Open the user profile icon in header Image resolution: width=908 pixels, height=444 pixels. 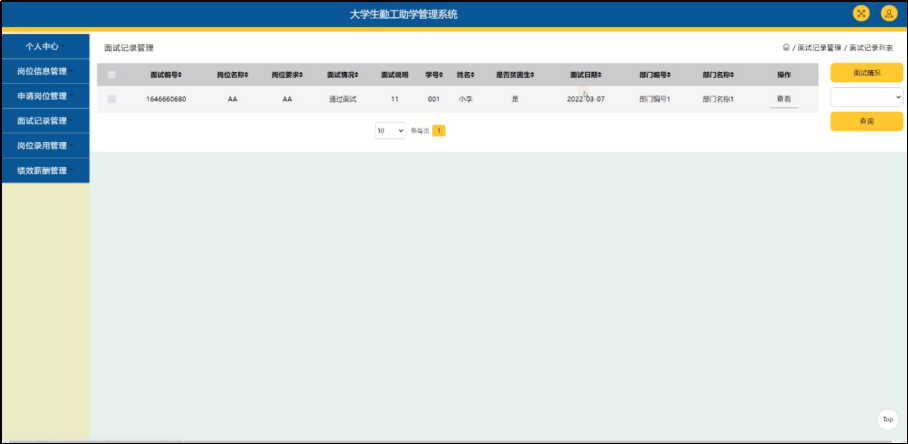(x=889, y=13)
